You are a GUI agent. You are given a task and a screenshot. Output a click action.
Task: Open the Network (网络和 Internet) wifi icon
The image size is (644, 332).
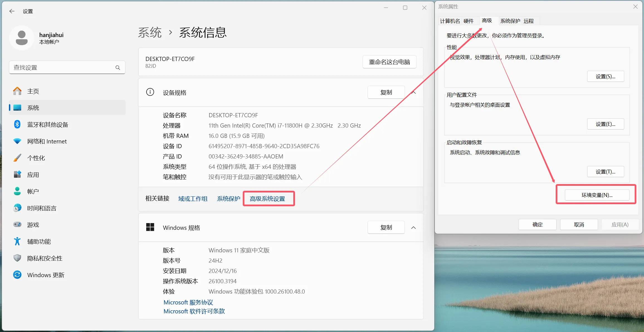[x=17, y=141]
